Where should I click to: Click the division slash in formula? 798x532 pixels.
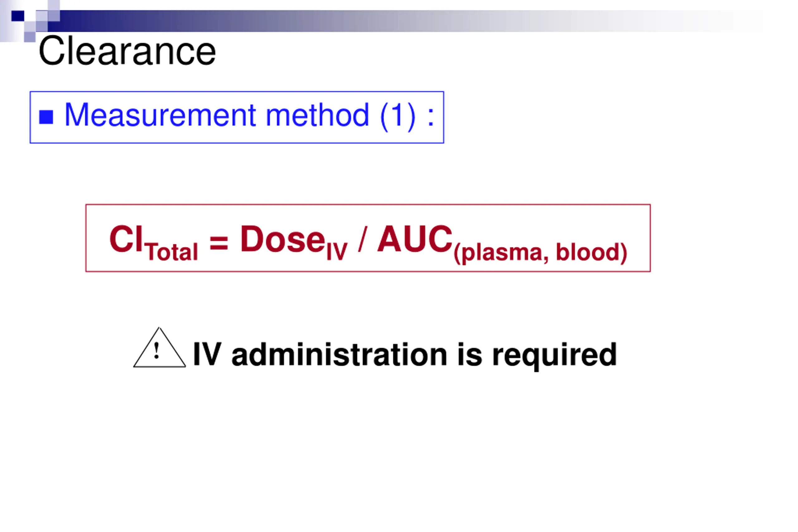(x=363, y=239)
